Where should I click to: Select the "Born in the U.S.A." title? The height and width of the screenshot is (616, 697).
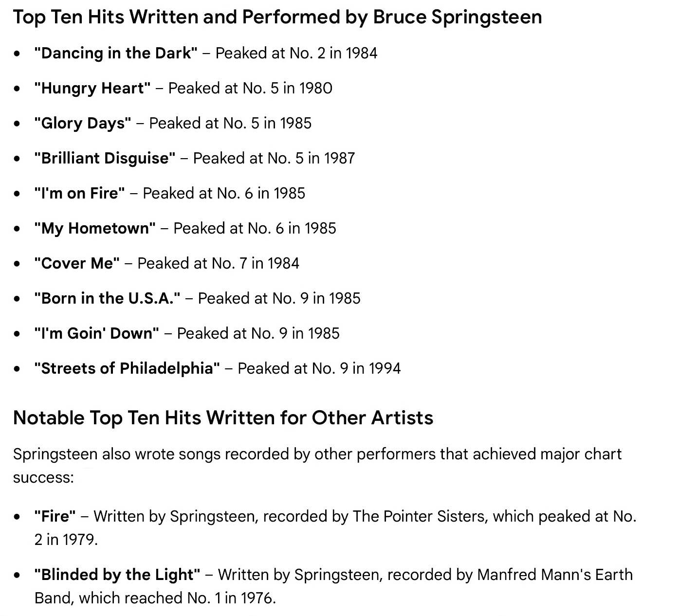pyautogui.click(x=107, y=298)
